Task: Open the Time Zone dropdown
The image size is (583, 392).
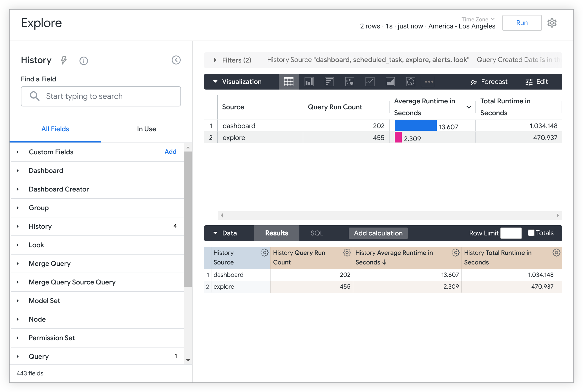Action: (x=478, y=19)
